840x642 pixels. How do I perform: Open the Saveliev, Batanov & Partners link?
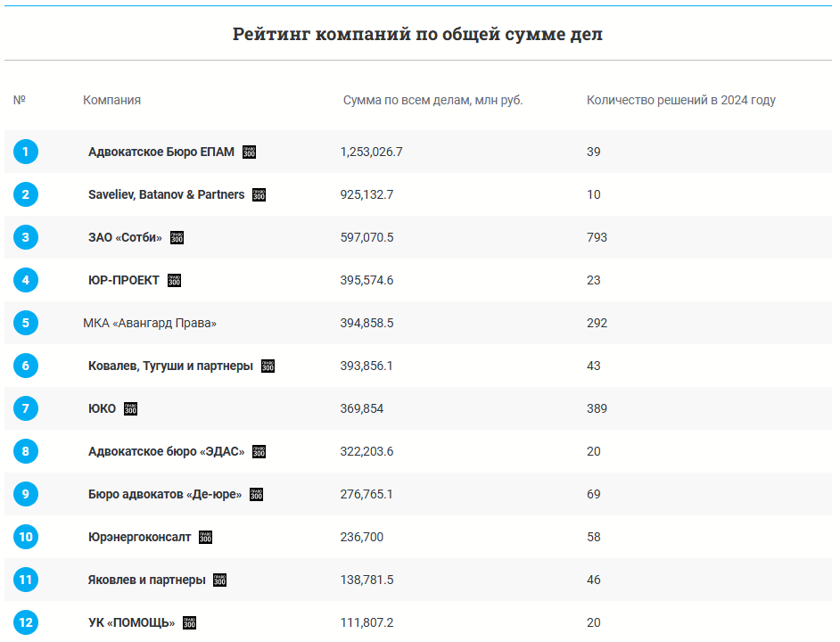(167, 194)
